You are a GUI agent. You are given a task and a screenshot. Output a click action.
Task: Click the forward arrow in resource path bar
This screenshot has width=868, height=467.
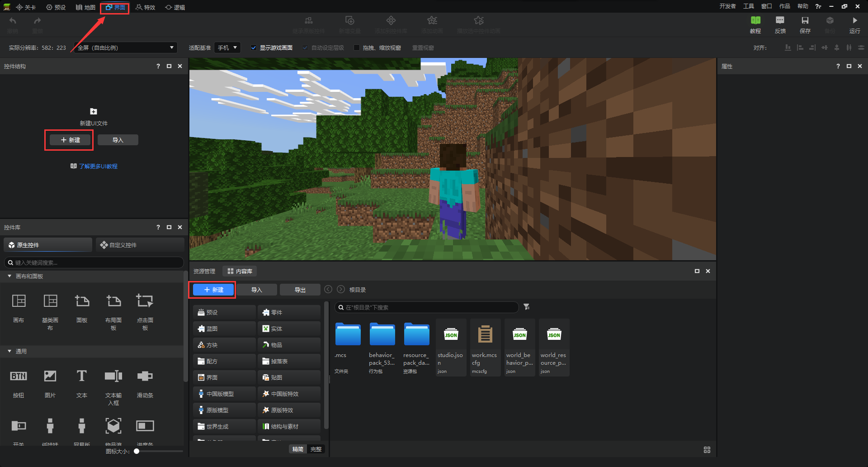(341, 289)
